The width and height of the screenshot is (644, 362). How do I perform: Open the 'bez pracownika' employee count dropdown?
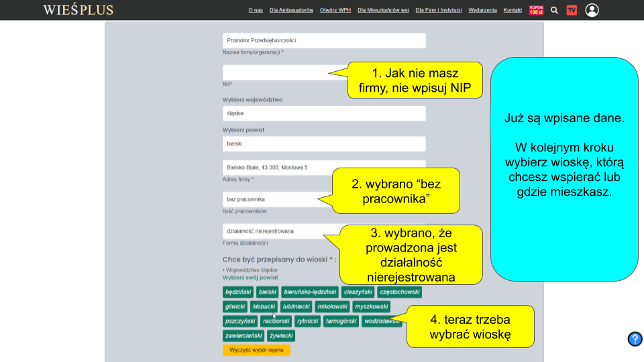click(275, 199)
